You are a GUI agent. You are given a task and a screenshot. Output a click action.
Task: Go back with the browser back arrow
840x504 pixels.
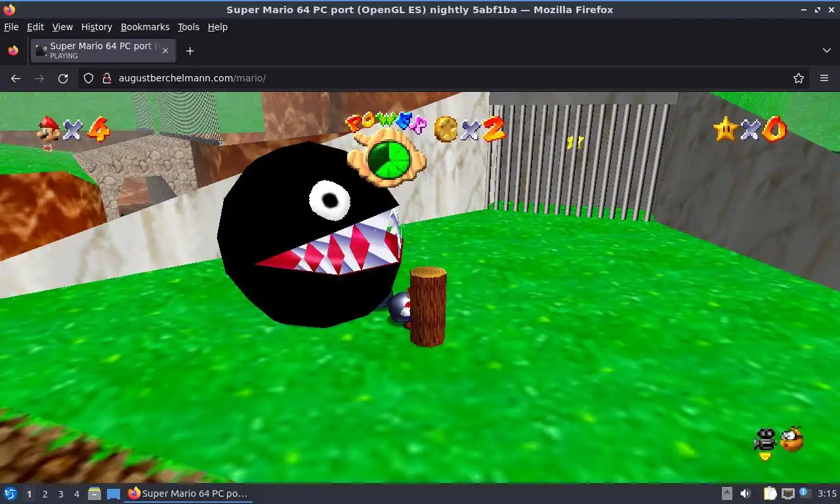(16, 78)
